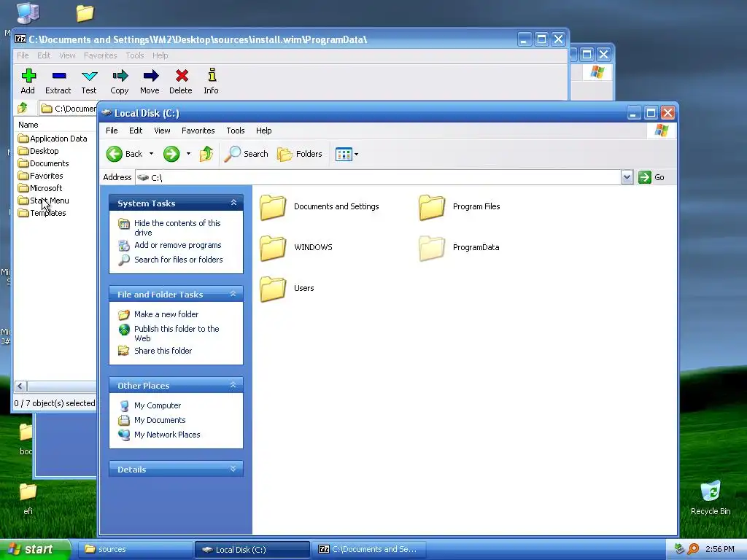Open the Views dropdown arrow
The width and height of the screenshot is (747, 560).
pos(356,155)
